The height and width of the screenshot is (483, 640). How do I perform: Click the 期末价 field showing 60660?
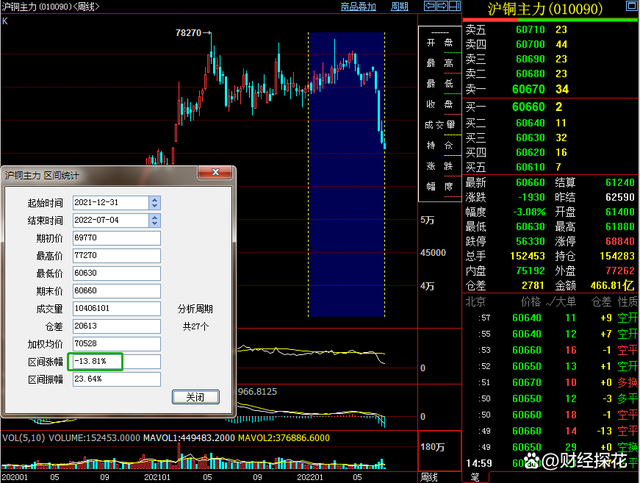coord(117,291)
